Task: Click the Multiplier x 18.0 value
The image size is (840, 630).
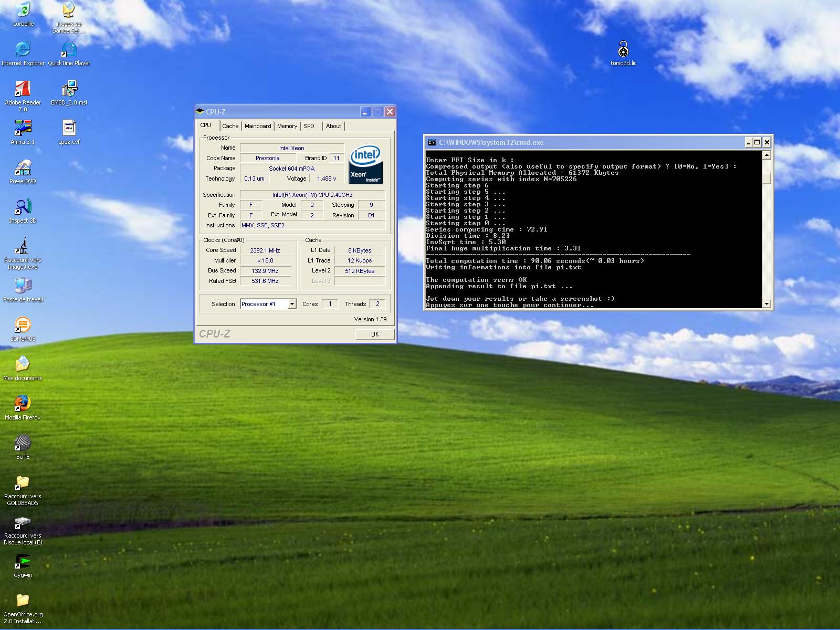Action: click(x=265, y=260)
